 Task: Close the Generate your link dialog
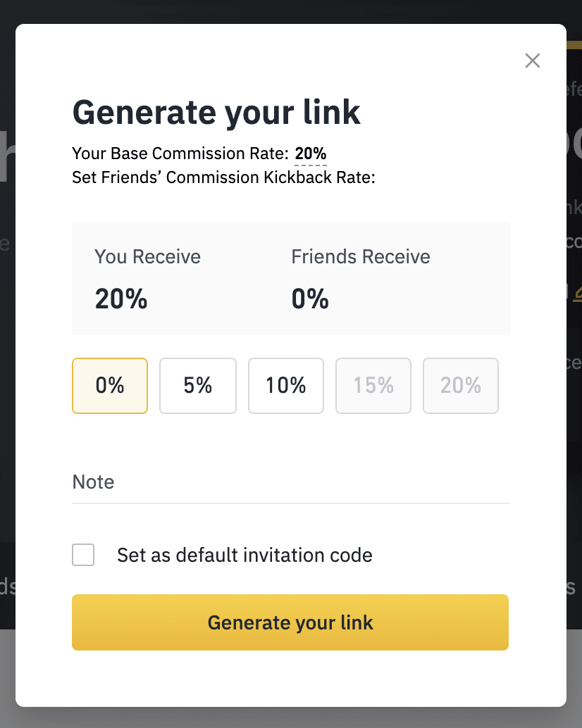tap(532, 61)
